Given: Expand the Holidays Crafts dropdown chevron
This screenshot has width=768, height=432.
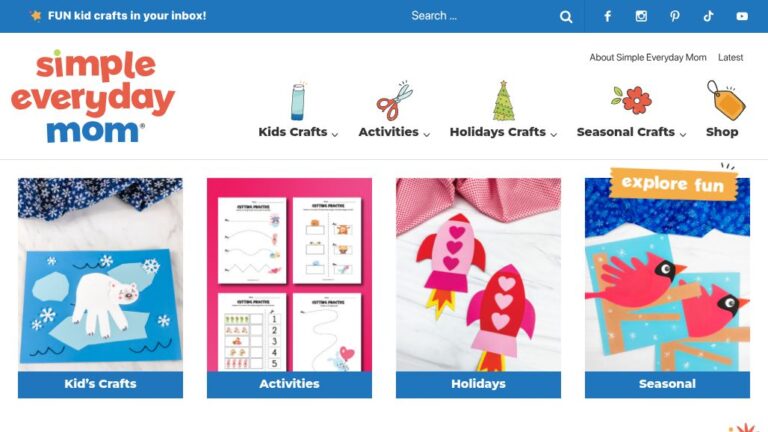Looking at the screenshot, I should coord(553,134).
